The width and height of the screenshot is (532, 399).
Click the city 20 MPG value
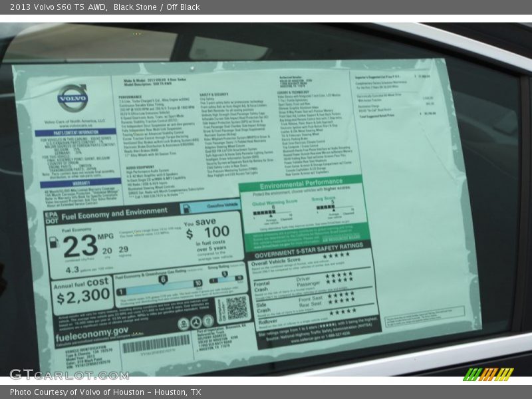tap(107, 251)
